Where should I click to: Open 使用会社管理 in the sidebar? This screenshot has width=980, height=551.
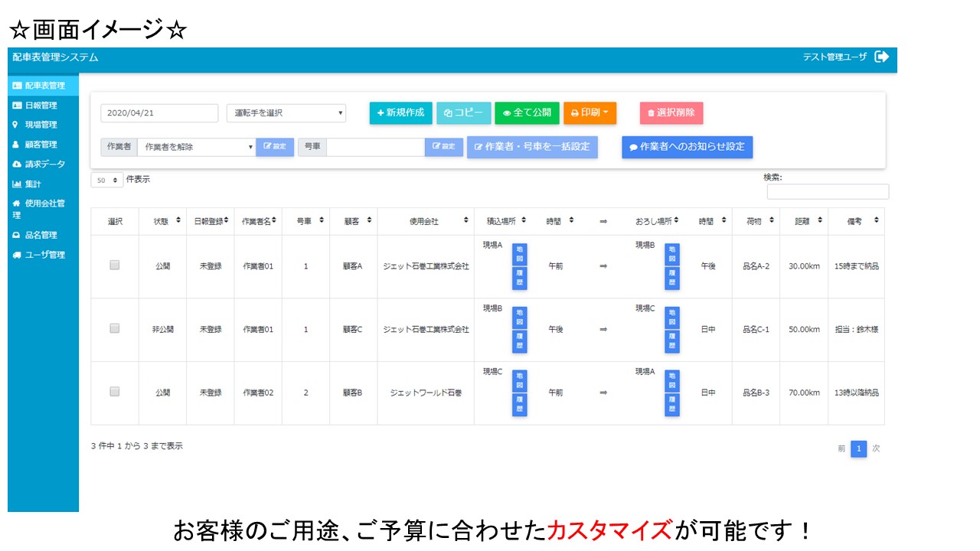coord(43,210)
